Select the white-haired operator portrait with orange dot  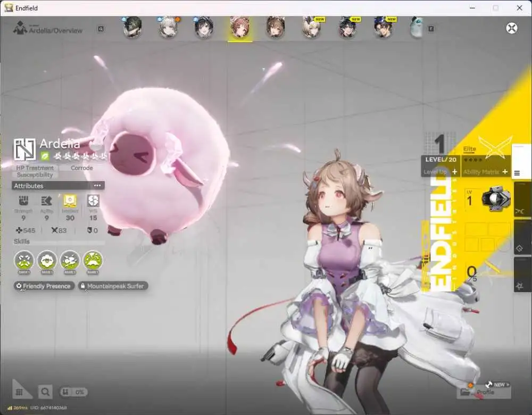(169, 27)
